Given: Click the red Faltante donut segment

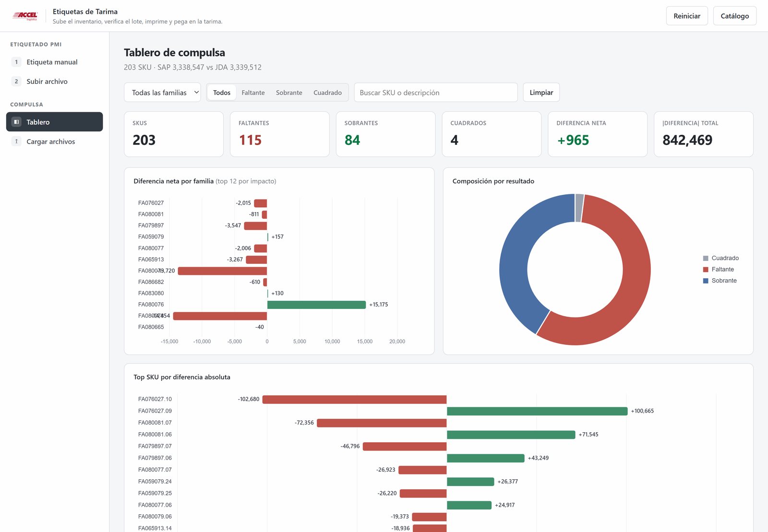Looking at the screenshot, I should 636,278.
